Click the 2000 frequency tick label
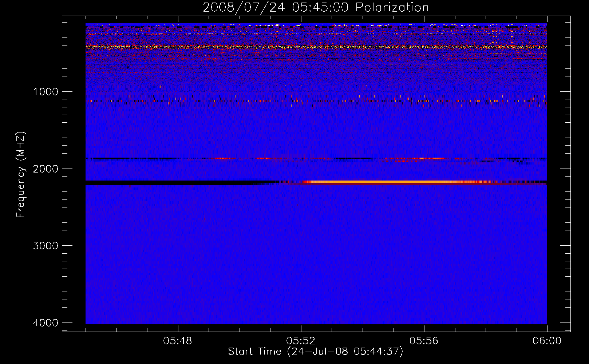589x364 pixels. pos(46,169)
